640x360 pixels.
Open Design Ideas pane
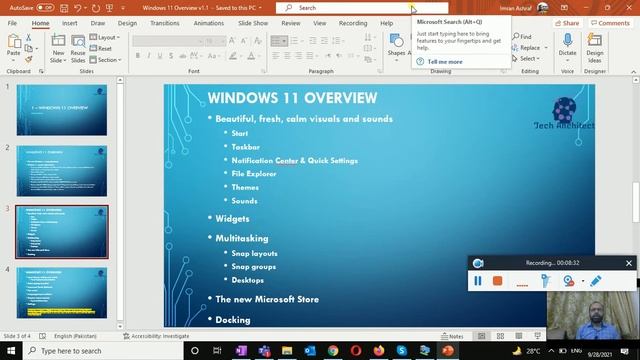(x=595, y=48)
